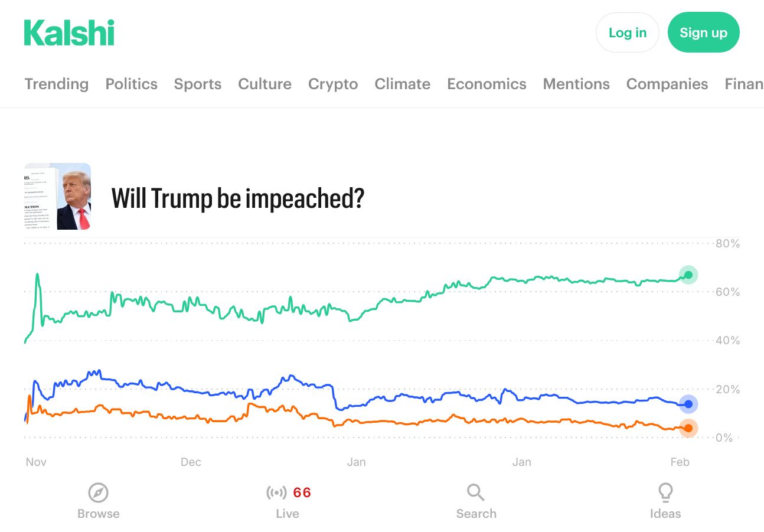The image size is (764, 532).
Task: Select the Crypto tab
Action: (x=333, y=84)
